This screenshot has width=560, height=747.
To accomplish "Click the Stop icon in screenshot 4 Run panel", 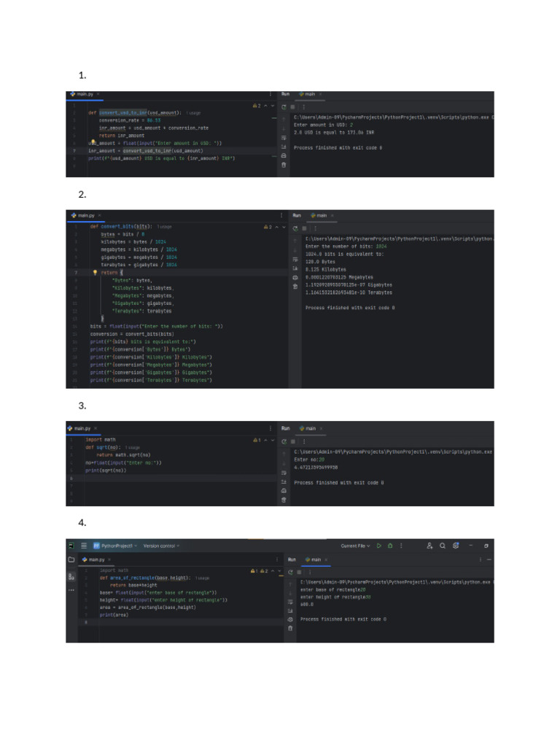I will coord(299,572).
